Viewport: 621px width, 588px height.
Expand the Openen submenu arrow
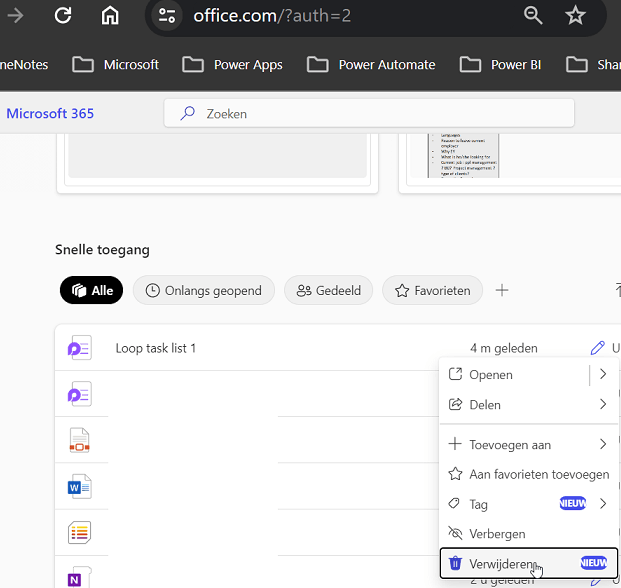click(x=603, y=374)
